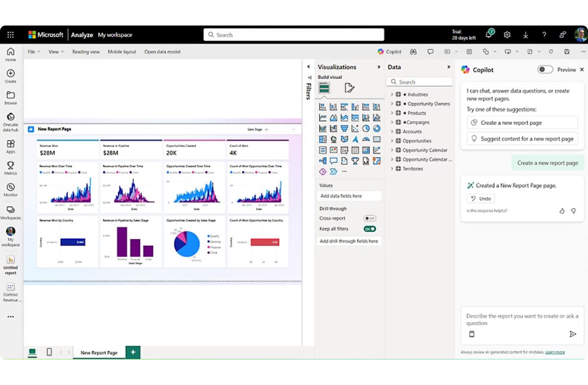This screenshot has height=385, width=588.
Task: Collapse the Data pane chevron
Action: [448, 67]
